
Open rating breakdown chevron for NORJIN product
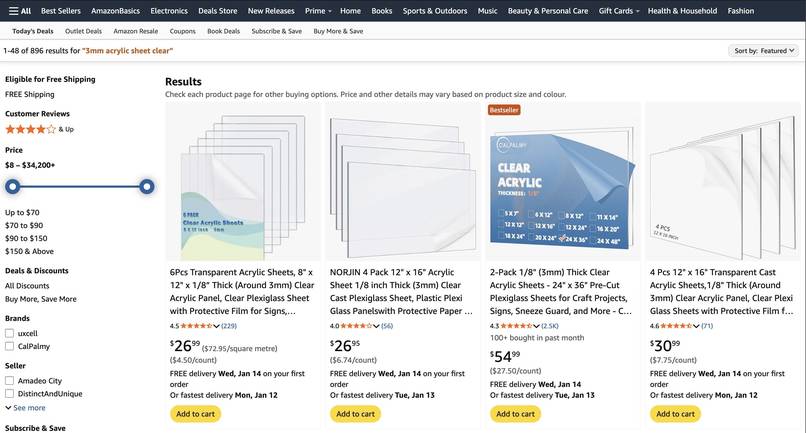[x=376, y=326]
